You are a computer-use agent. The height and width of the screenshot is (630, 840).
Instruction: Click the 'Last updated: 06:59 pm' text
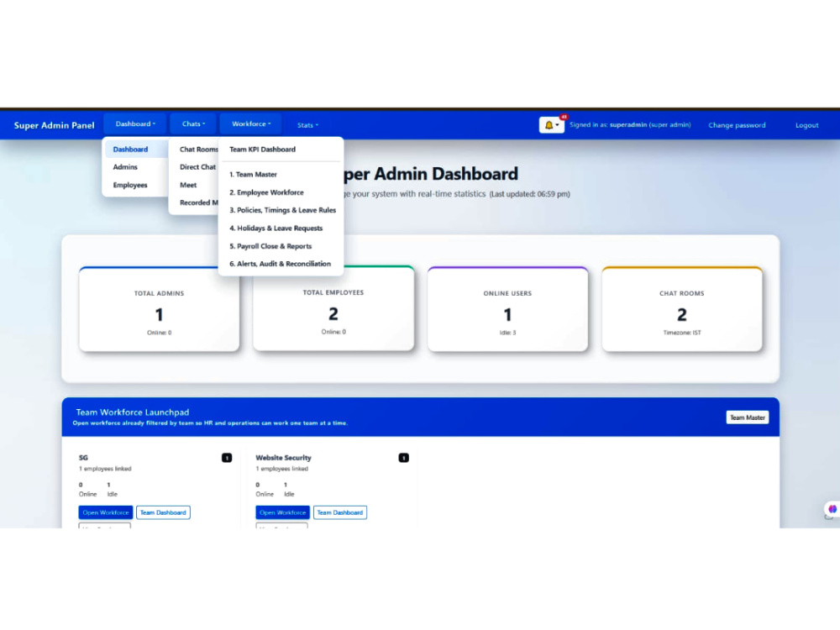tap(530, 194)
